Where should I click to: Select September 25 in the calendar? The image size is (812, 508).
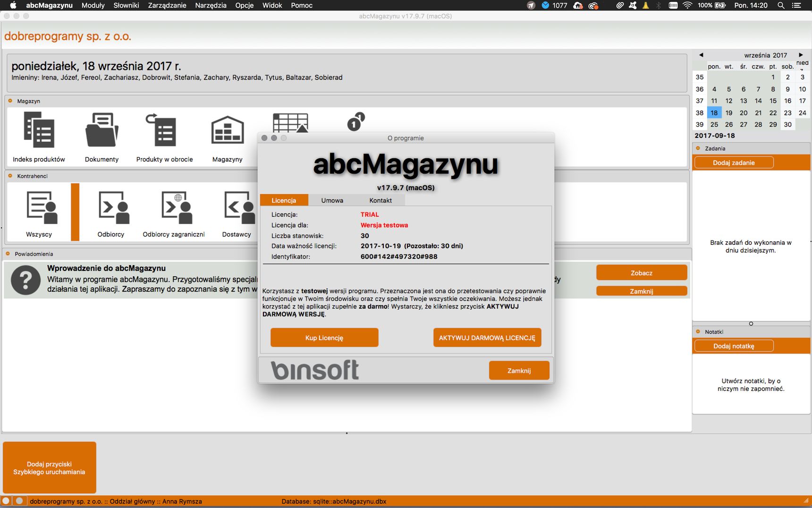click(714, 125)
